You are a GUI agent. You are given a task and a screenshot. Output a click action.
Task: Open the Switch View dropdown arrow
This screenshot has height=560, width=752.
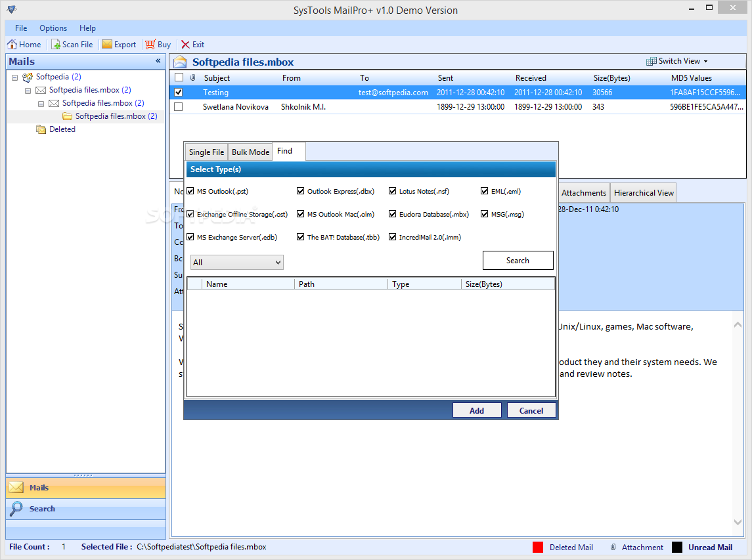tap(705, 61)
